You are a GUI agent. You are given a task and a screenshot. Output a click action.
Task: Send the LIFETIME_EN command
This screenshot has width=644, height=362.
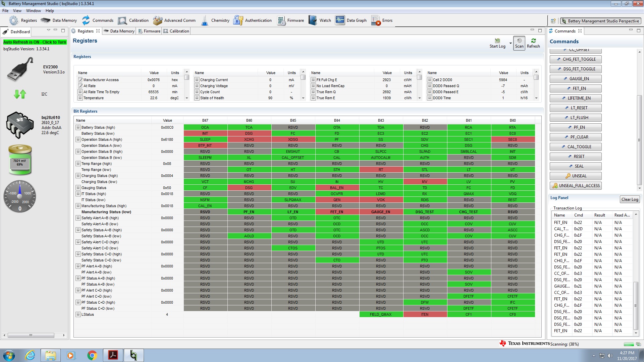(x=576, y=98)
